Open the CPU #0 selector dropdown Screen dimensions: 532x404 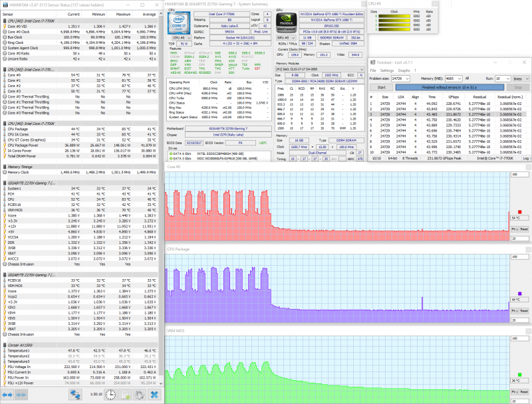pyautogui.click(x=182, y=38)
